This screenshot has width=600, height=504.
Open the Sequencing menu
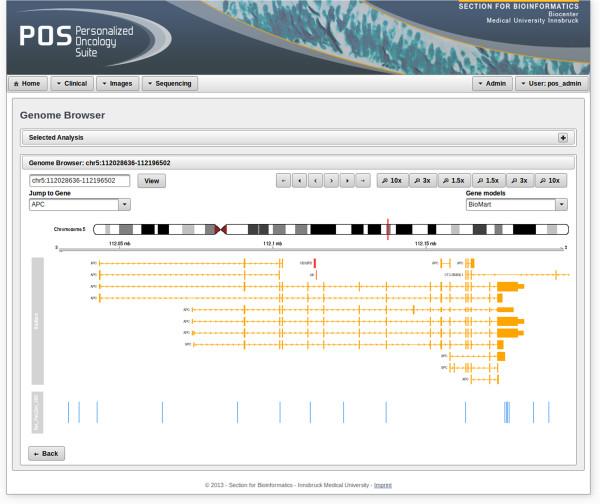pyautogui.click(x=169, y=84)
